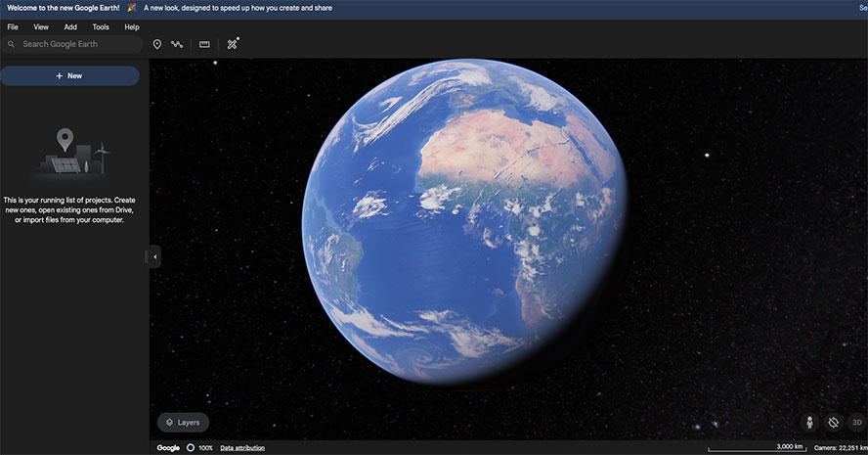Open the View menu

(41, 26)
